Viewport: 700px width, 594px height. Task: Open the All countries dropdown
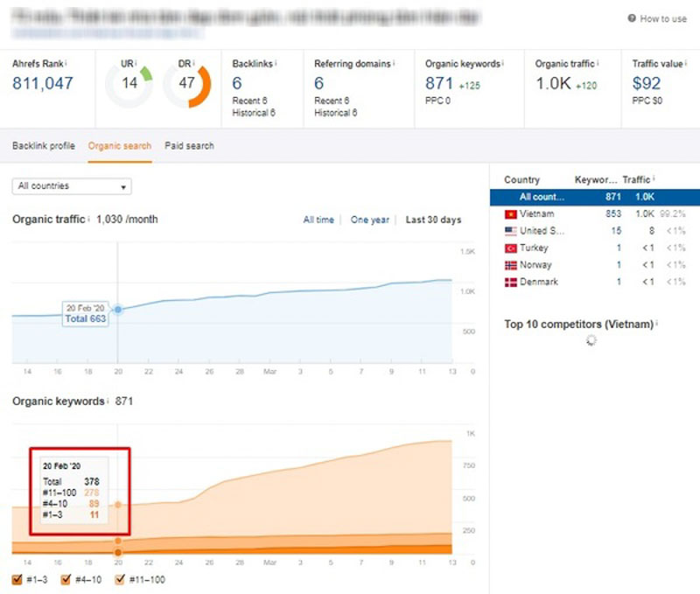[72, 186]
